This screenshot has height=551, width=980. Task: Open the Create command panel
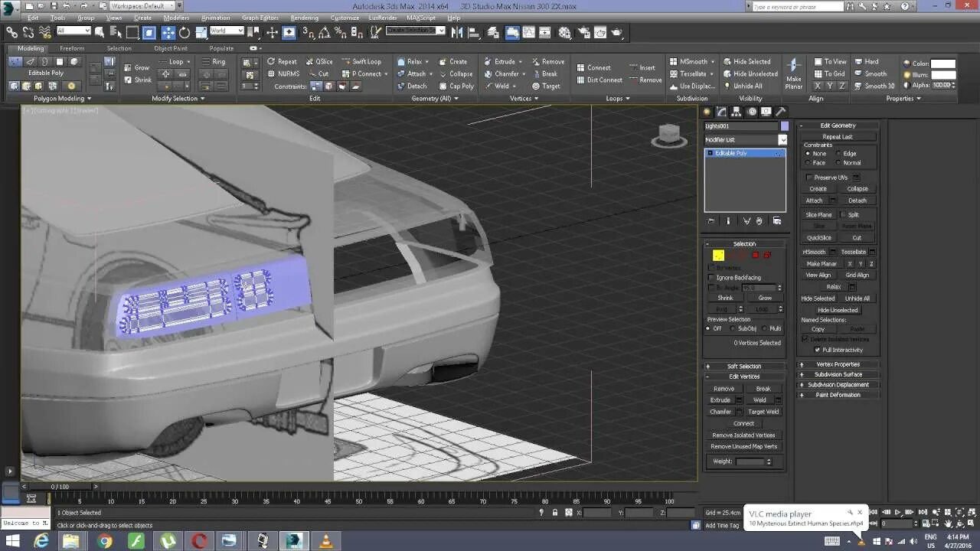coord(707,113)
